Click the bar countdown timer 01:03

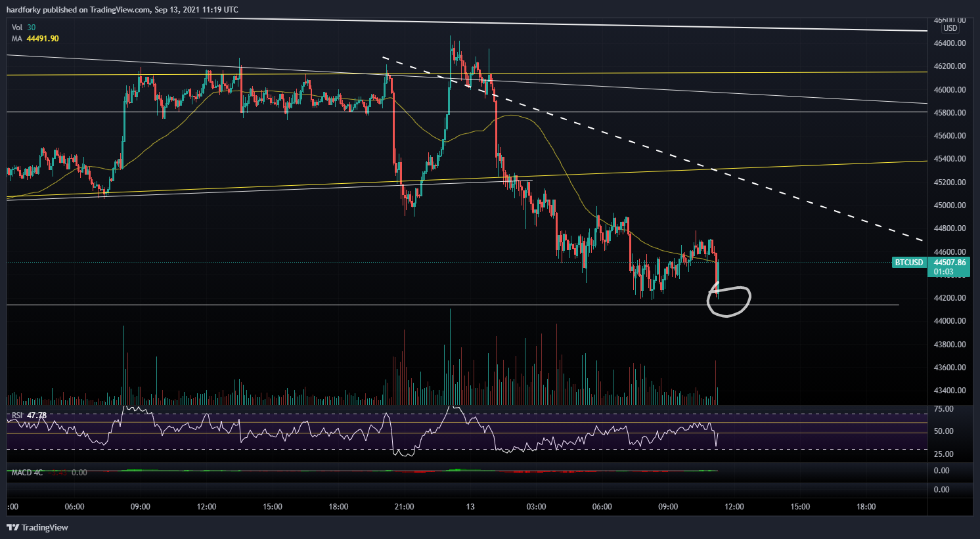tap(944, 271)
